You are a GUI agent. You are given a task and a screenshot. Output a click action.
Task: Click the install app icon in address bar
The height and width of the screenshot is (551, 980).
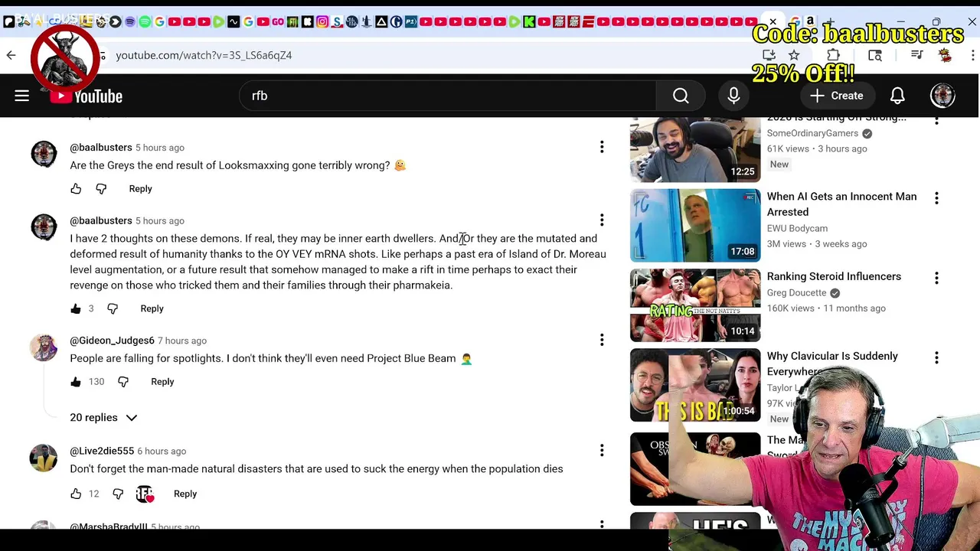coord(769,55)
